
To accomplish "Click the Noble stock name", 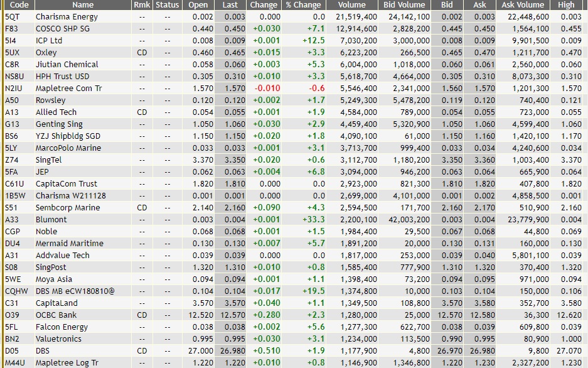I will click(46, 232).
